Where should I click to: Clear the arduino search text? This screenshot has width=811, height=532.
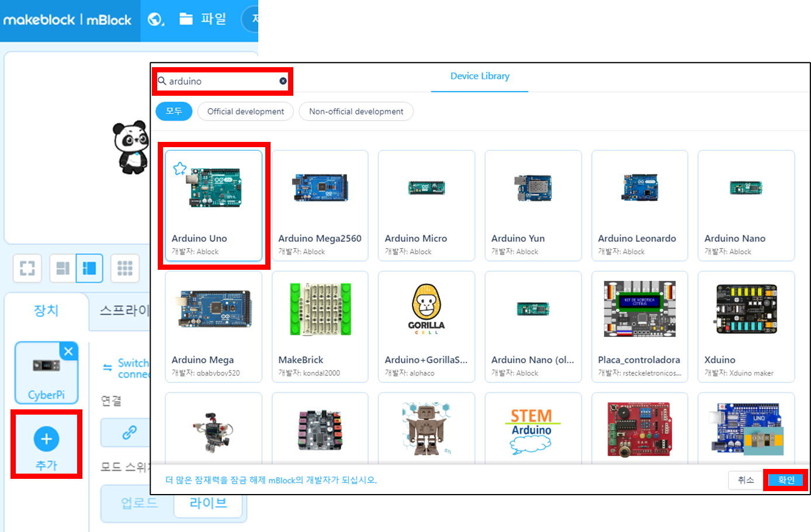[x=283, y=81]
